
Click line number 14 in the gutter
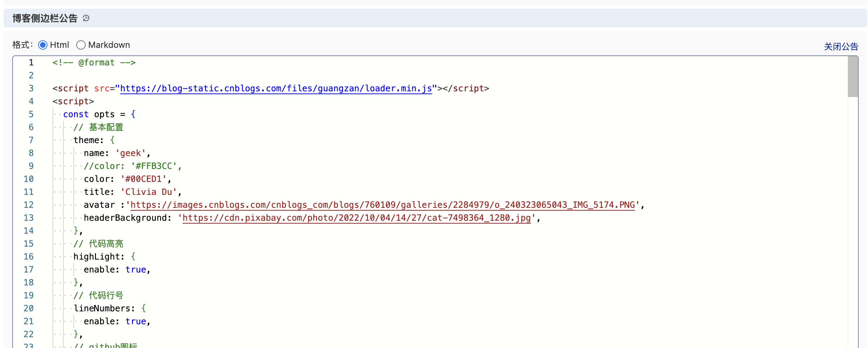pos(28,231)
